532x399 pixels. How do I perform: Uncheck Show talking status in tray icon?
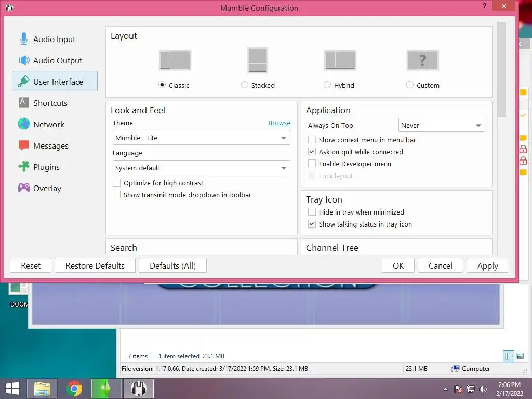(x=312, y=224)
